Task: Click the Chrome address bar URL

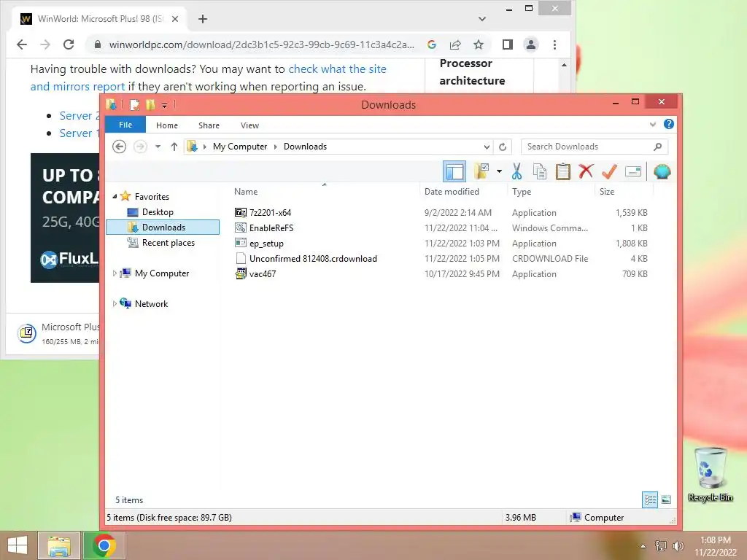Action: (262, 44)
